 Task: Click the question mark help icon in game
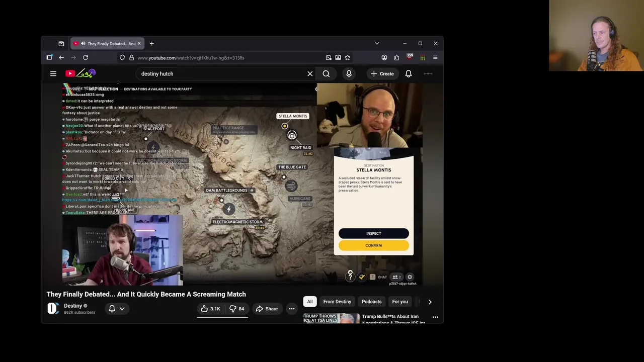[x=350, y=275]
